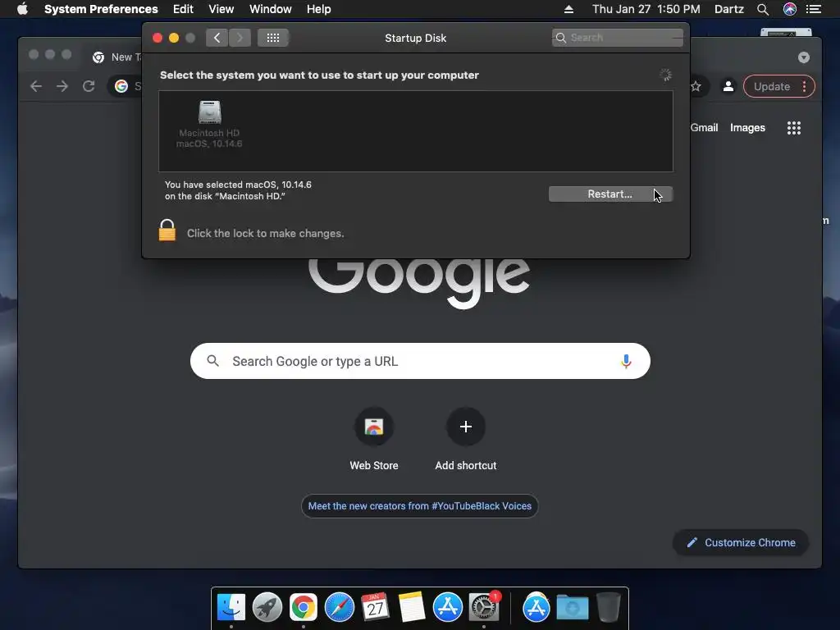The image size is (840, 630).
Task: Select the Macintosh HD startup disk
Action: (209, 125)
